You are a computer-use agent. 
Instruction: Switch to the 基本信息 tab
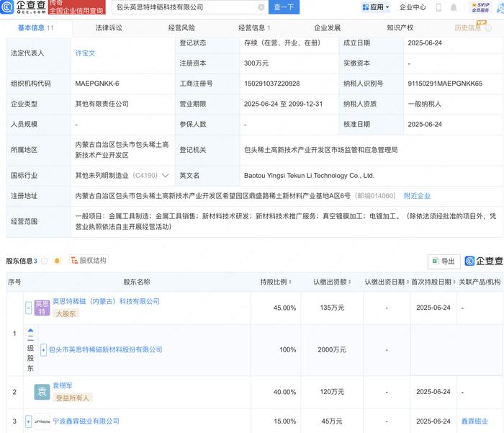click(x=35, y=28)
